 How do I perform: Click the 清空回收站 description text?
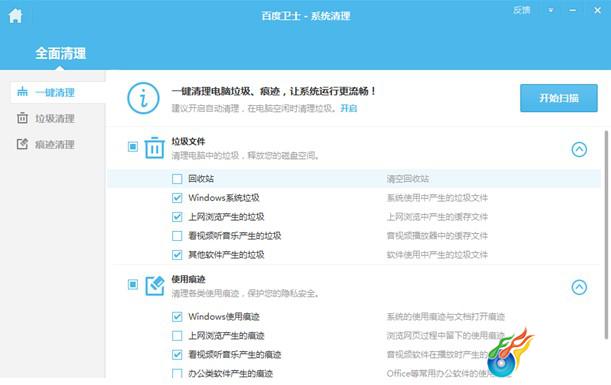(x=408, y=179)
